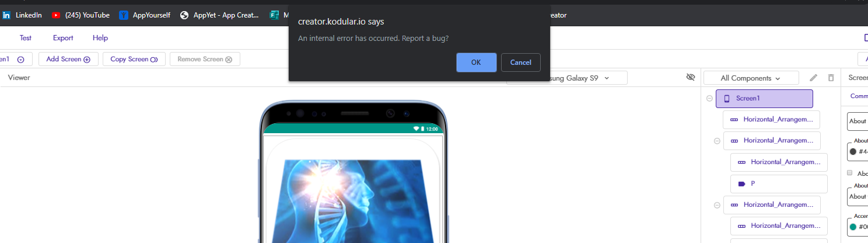This screenshot has height=243, width=868.
Task: Open the All Components dropdown
Action: 751,78
